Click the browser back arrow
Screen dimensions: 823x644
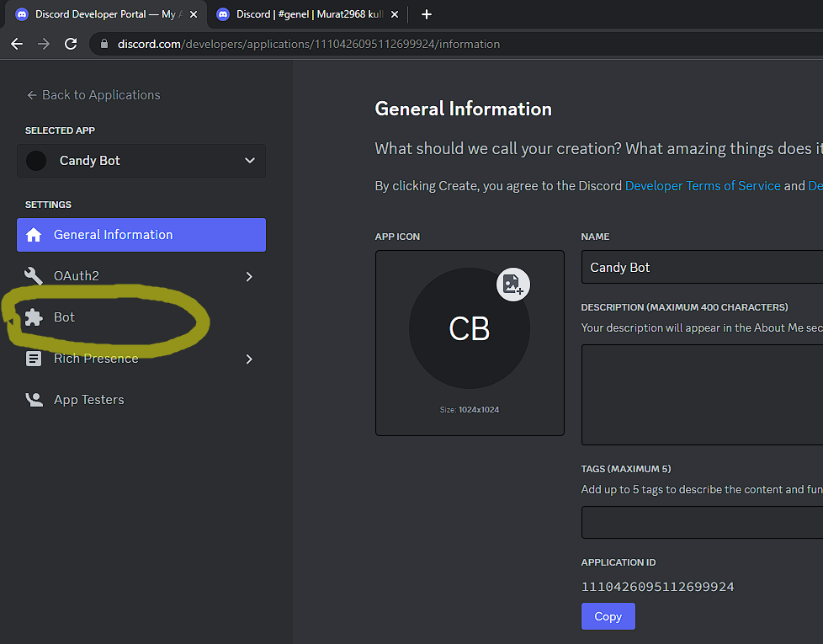17,44
